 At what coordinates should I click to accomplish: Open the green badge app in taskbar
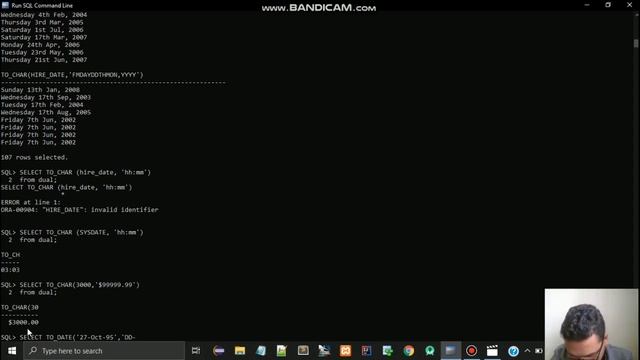(429, 351)
